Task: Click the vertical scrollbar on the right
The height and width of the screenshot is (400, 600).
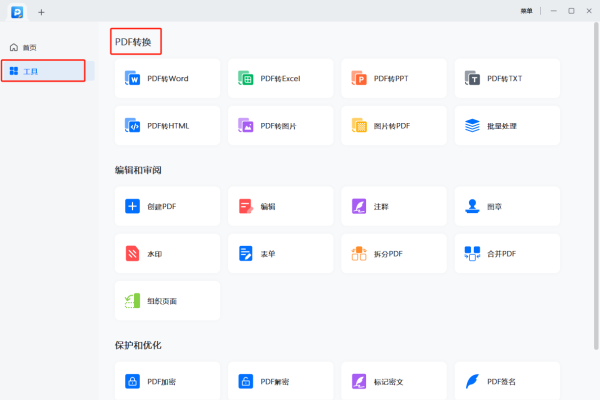Action: coord(596,150)
